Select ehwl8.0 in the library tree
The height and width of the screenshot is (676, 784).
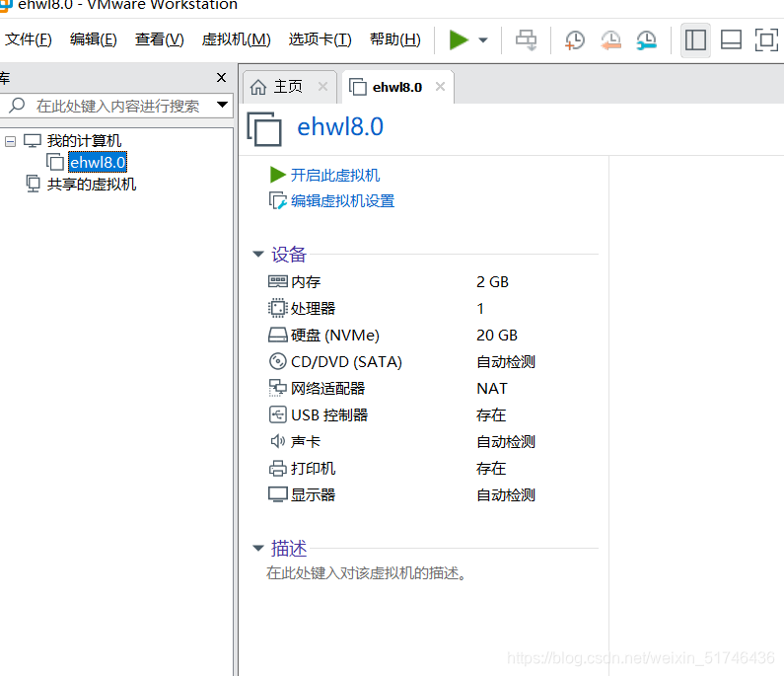[98, 162]
